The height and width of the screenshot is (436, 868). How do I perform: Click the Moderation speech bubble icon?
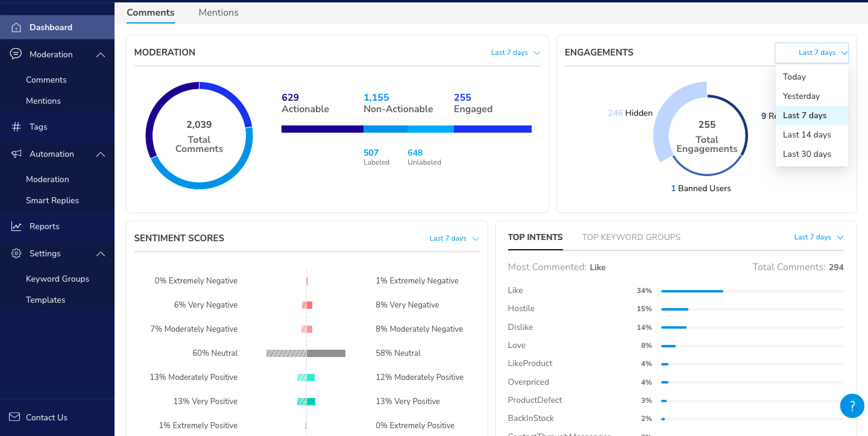click(16, 54)
